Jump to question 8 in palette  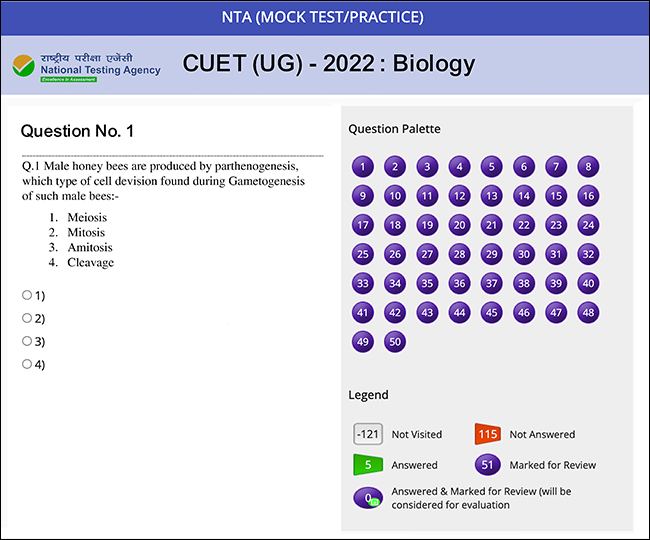click(588, 167)
